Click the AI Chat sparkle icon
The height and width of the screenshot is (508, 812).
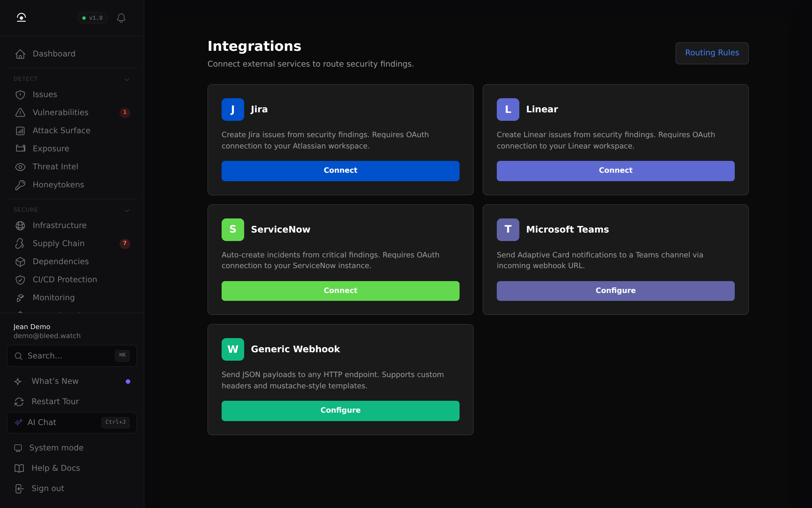click(18, 422)
